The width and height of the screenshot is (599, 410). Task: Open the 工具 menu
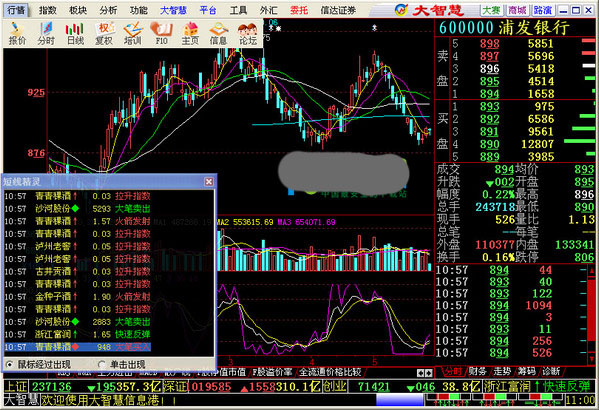click(238, 10)
